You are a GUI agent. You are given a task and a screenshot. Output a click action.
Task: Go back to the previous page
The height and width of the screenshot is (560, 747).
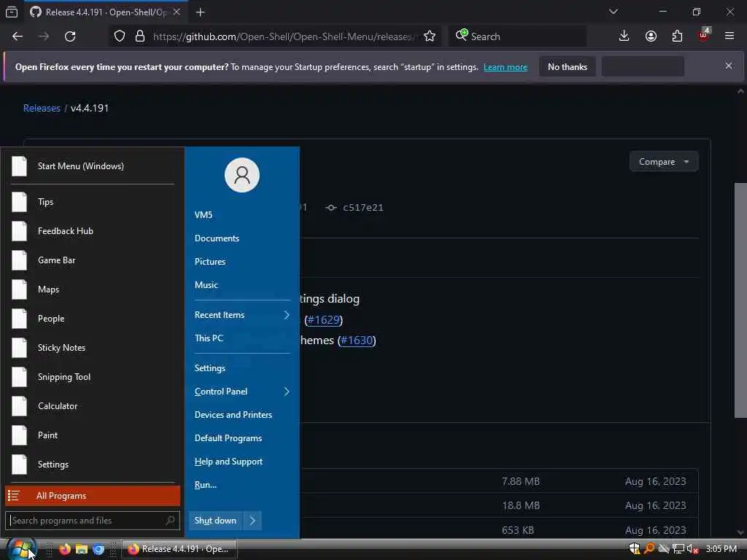[18, 36]
